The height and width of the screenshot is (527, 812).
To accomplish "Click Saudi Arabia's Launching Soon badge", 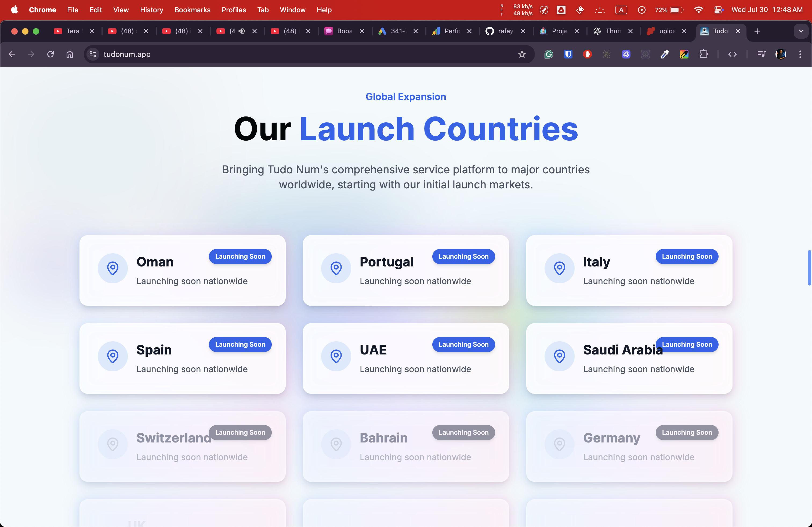I will (x=687, y=344).
